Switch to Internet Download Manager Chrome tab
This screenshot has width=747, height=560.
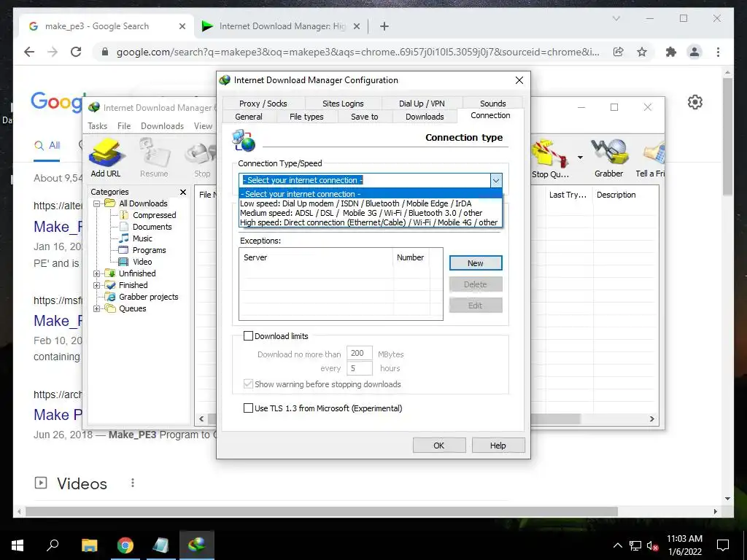(281, 26)
